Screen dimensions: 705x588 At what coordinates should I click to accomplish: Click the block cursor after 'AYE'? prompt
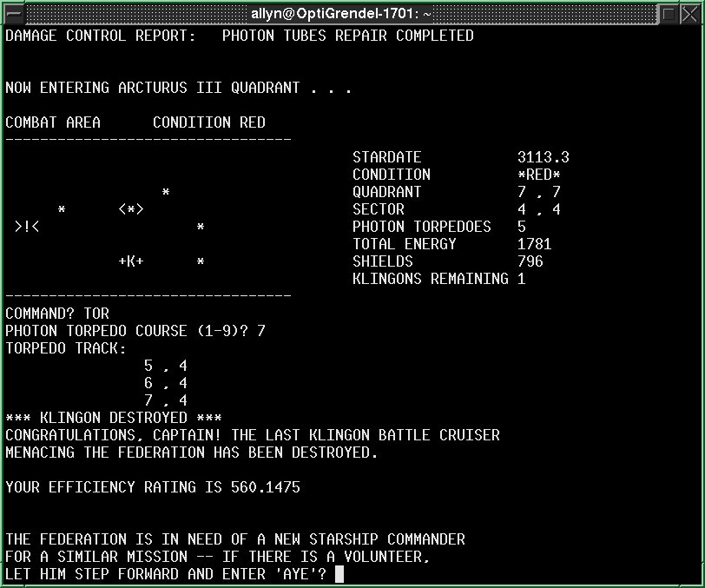point(339,574)
